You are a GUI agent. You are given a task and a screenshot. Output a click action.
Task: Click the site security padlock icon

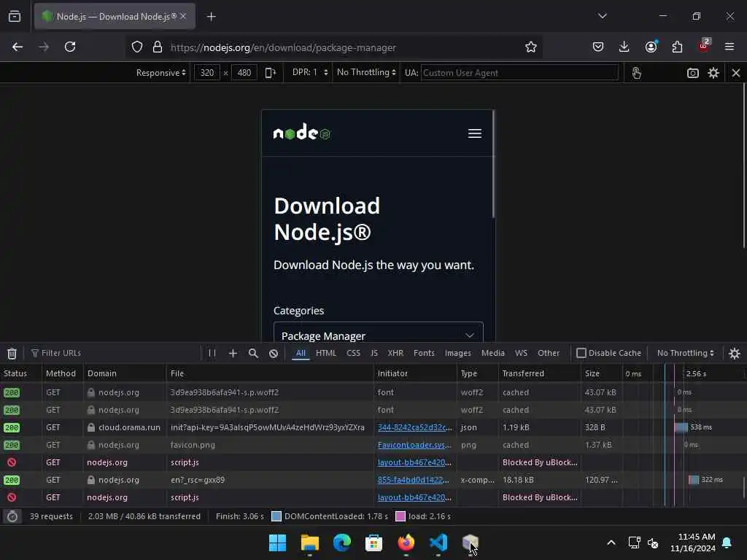(158, 47)
